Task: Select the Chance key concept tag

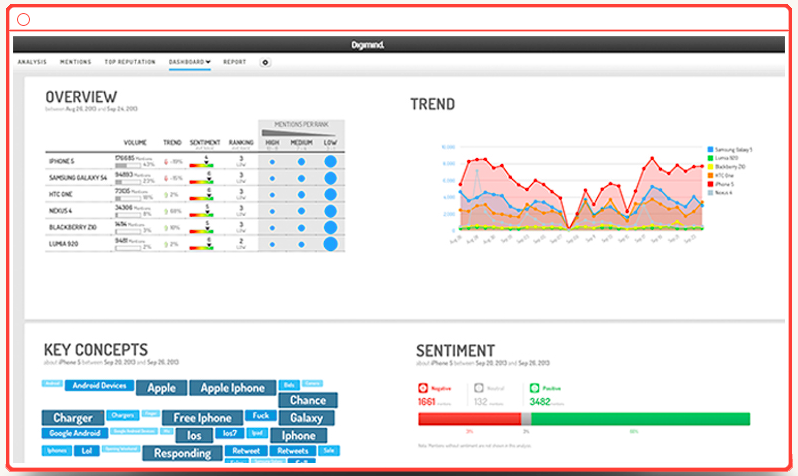Action: pos(308,400)
